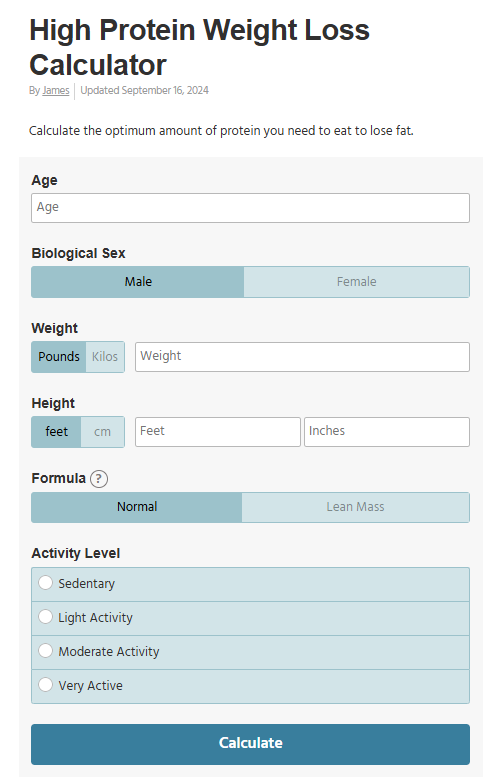Switch weight unit to Kilos

click(105, 357)
